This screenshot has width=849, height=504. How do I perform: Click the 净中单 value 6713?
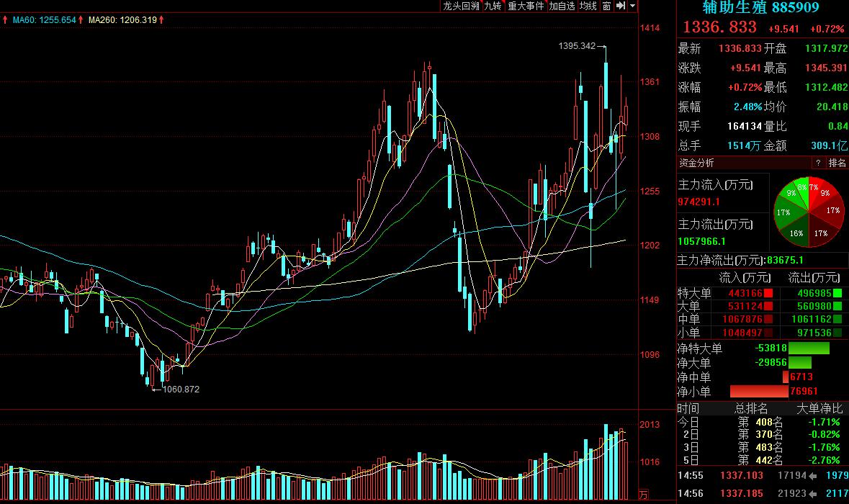[801, 377]
